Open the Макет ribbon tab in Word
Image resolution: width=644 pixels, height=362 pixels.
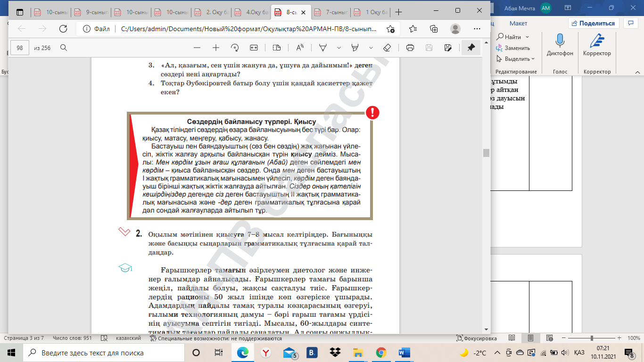pos(518,23)
